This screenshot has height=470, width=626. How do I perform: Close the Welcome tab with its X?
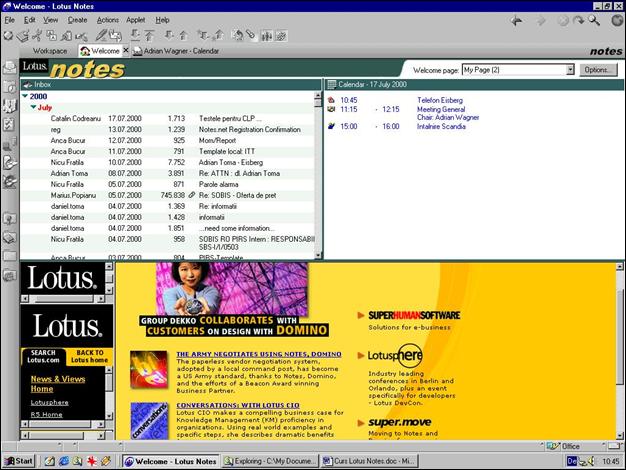click(x=125, y=50)
